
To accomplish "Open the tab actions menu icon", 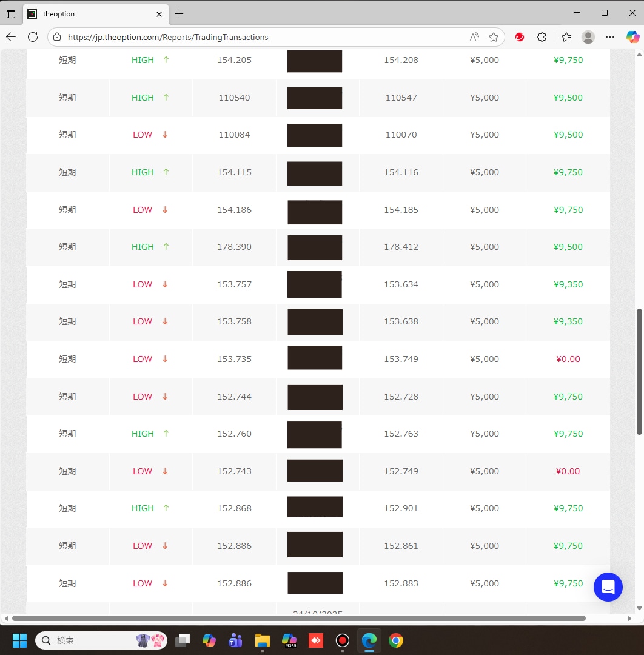I will [11, 14].
